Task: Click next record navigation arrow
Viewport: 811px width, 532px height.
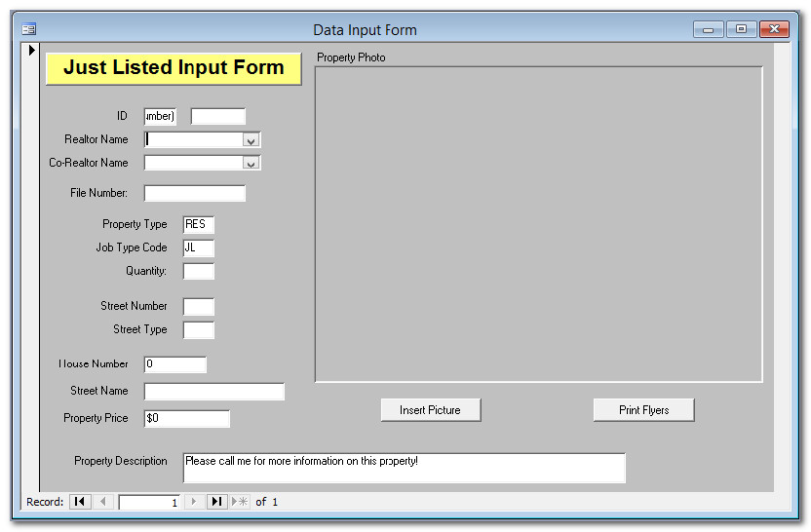Action: [x=193, y=502]
